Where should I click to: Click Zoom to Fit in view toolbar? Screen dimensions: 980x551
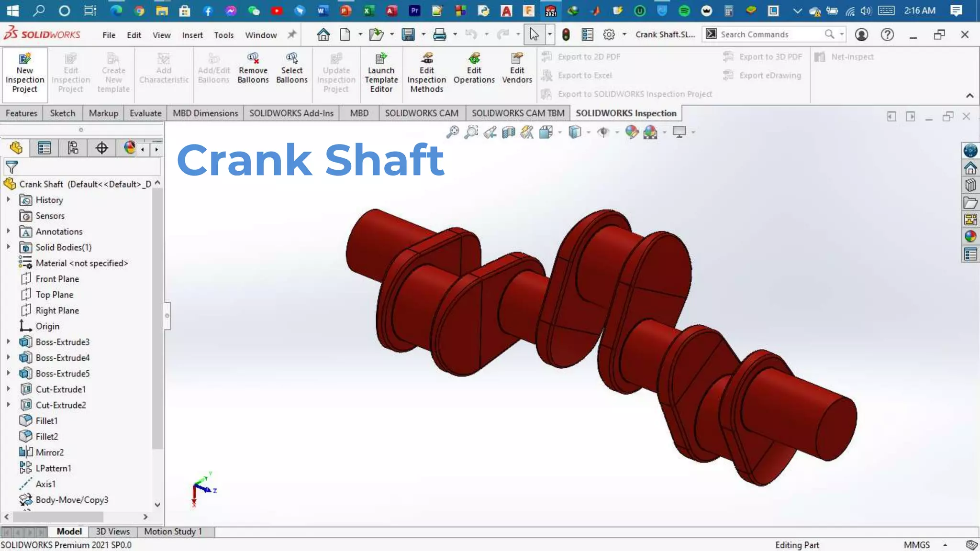pos(452,132)
